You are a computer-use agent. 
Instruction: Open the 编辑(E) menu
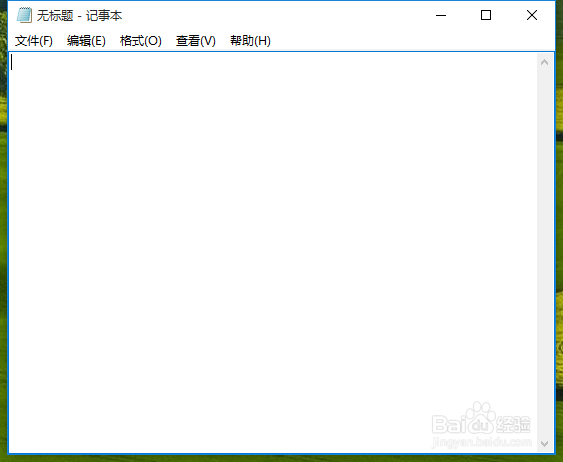[x=86, y=41]
